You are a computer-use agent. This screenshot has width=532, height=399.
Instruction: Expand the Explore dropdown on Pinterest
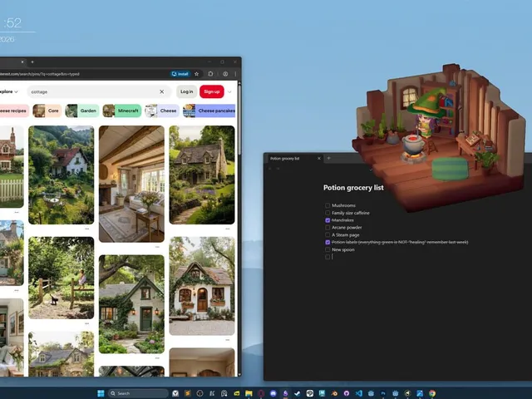pos(9,91)
